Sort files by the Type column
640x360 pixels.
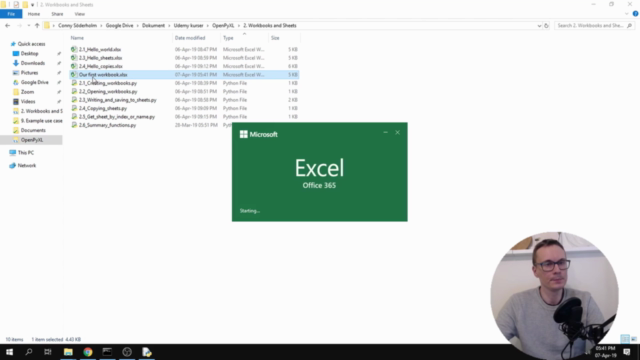(228, 38)
